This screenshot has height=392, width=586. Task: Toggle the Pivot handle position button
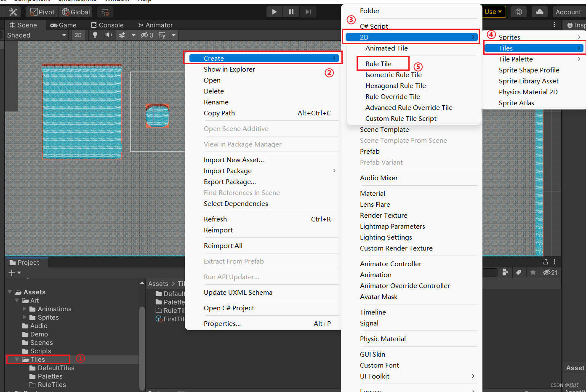tap(42, 12)
